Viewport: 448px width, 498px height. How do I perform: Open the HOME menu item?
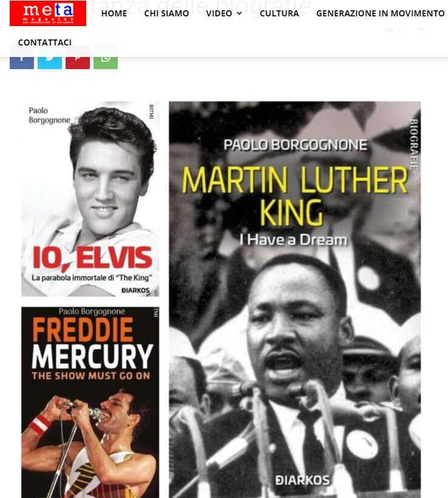tap(114, 13)
